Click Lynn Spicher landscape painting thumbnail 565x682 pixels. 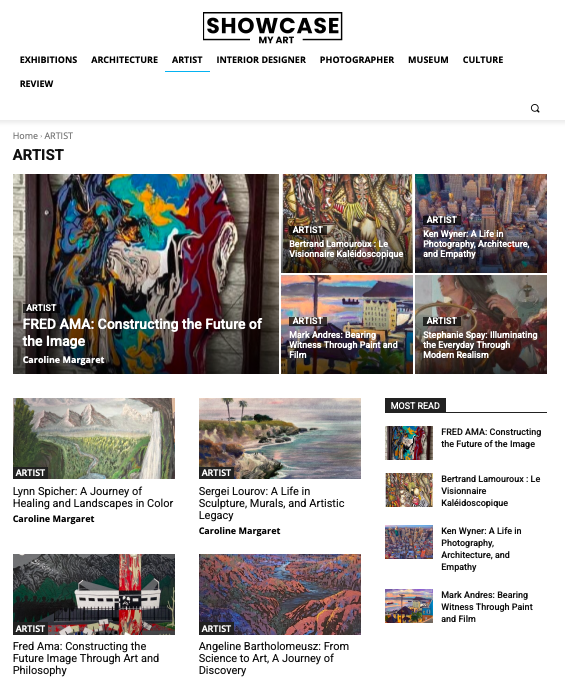(x=94, y=438)
